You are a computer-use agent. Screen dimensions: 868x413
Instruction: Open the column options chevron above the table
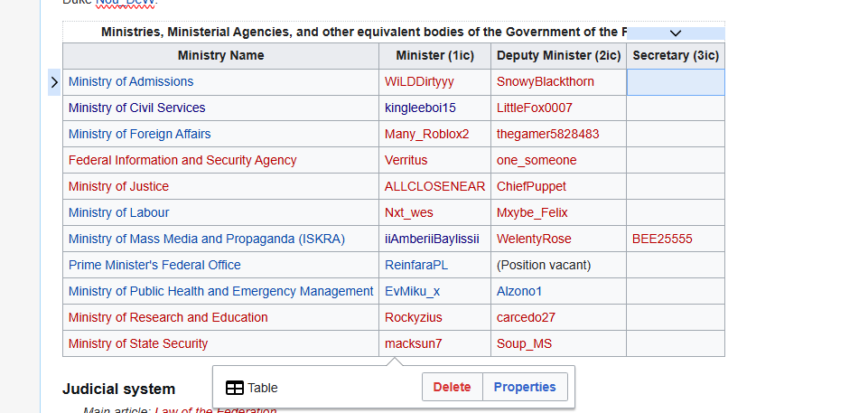pos(676,33)
